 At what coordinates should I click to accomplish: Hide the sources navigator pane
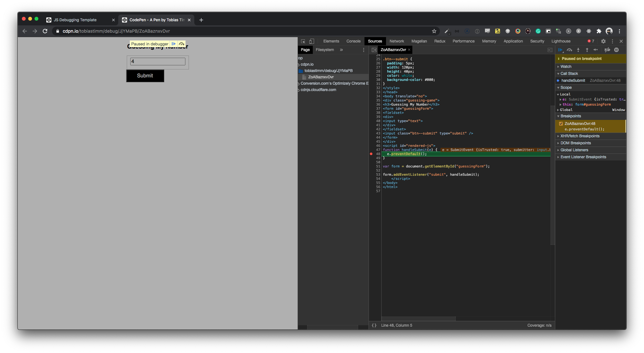(x=374, y=50)
